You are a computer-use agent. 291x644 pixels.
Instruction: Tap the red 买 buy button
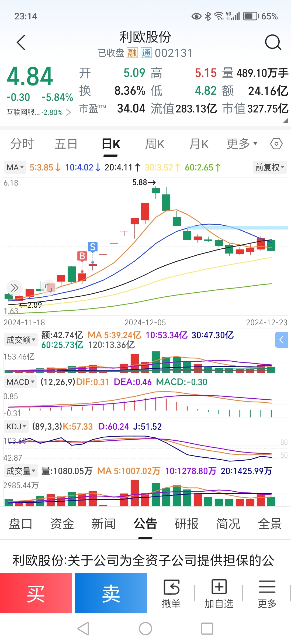click(x=36, y=593)
